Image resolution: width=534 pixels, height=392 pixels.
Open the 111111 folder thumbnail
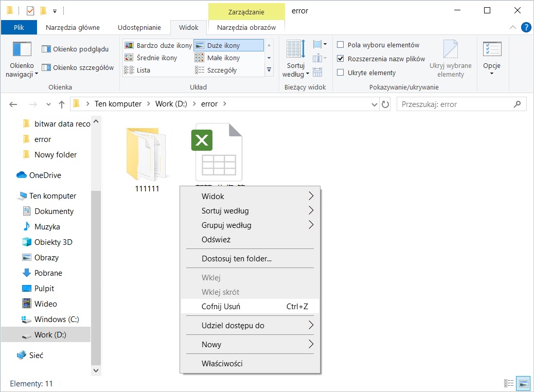147,154
